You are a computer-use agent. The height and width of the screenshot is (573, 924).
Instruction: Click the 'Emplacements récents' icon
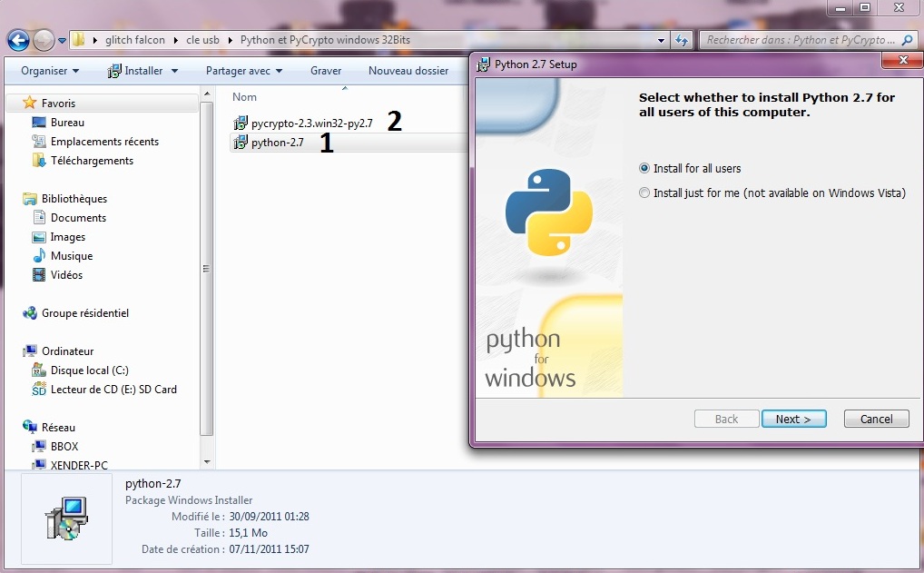(x=39, y=141)
